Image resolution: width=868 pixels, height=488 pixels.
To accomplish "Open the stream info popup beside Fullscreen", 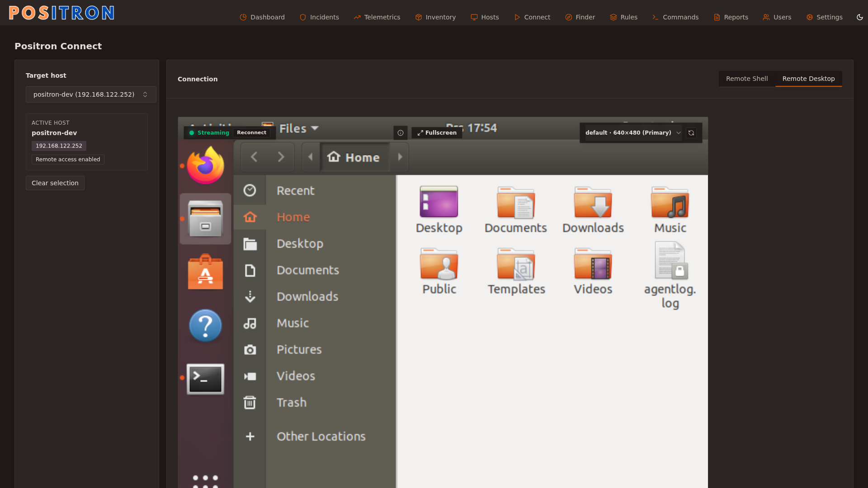I will coord(401,132).
